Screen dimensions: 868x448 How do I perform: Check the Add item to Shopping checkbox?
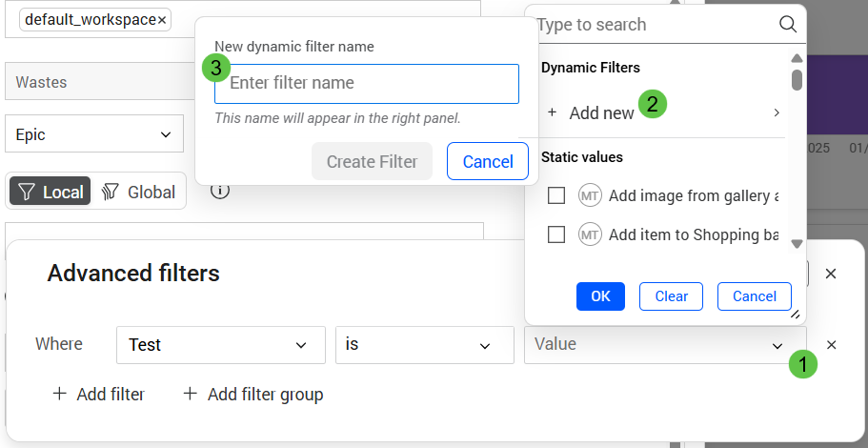(556, 234)
